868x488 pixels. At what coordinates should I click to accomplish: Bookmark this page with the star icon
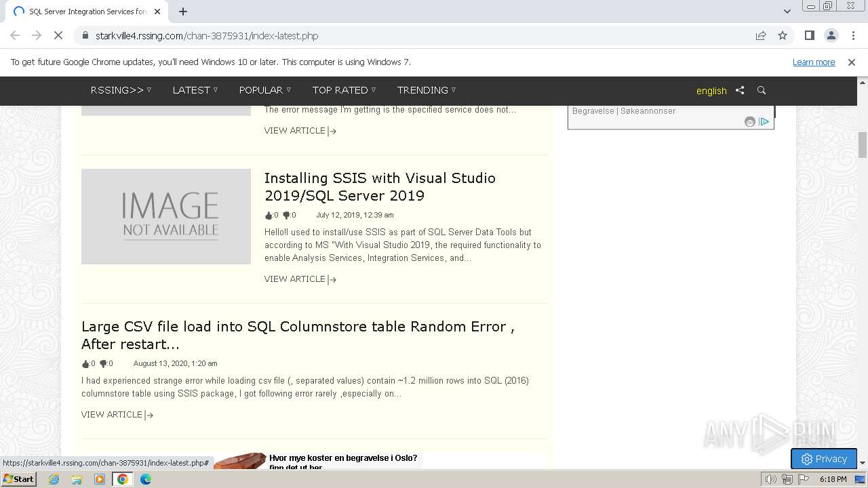click(783, 35)
